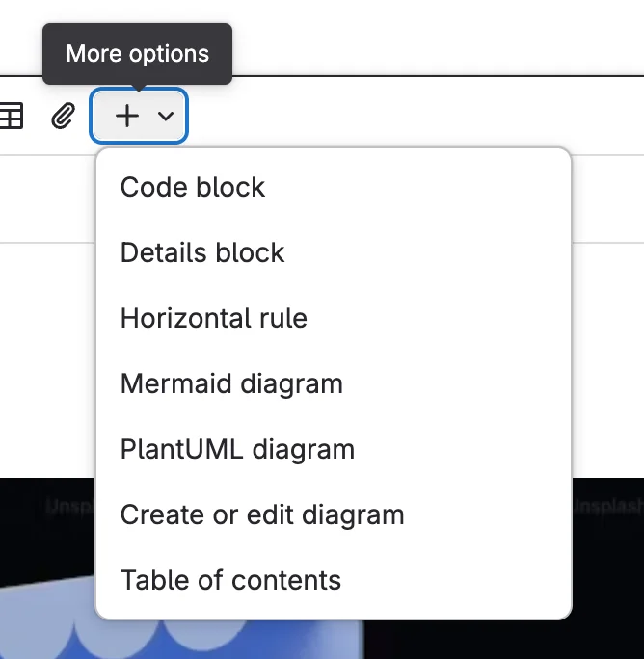Image resolution: width=644 pixels, height=659 pixels.
Task: Click the More options tooltip label
Action: click(x=138, y=54)
